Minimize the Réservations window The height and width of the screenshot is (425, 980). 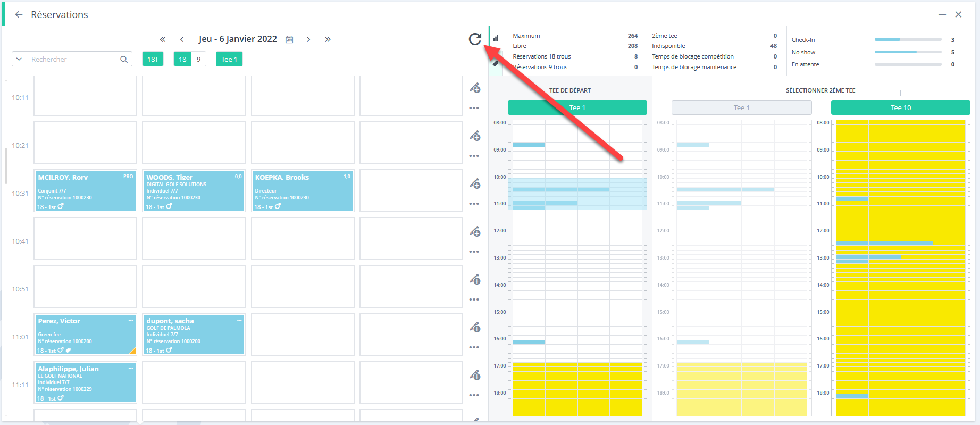coord(942,14)
